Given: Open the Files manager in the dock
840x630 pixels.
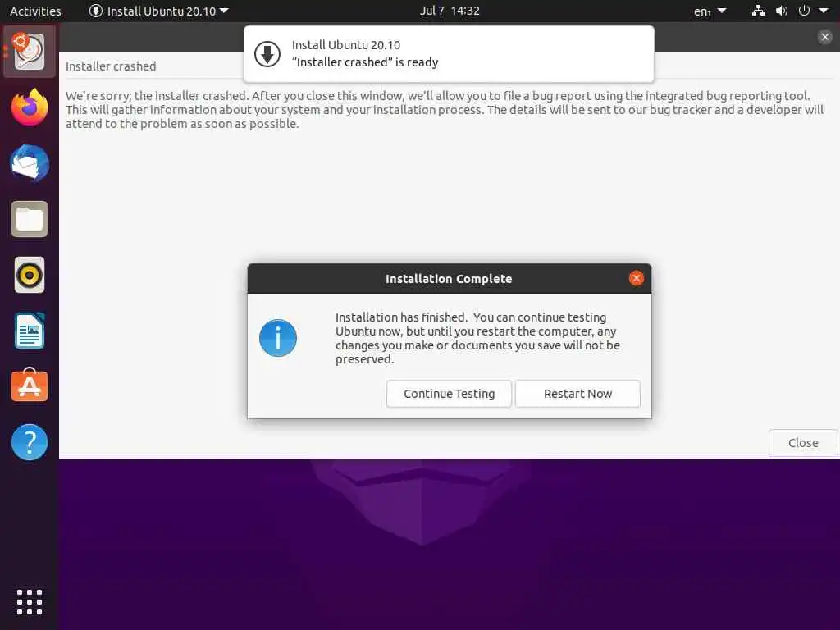Looking at the screenshot, I should point(30,219).
